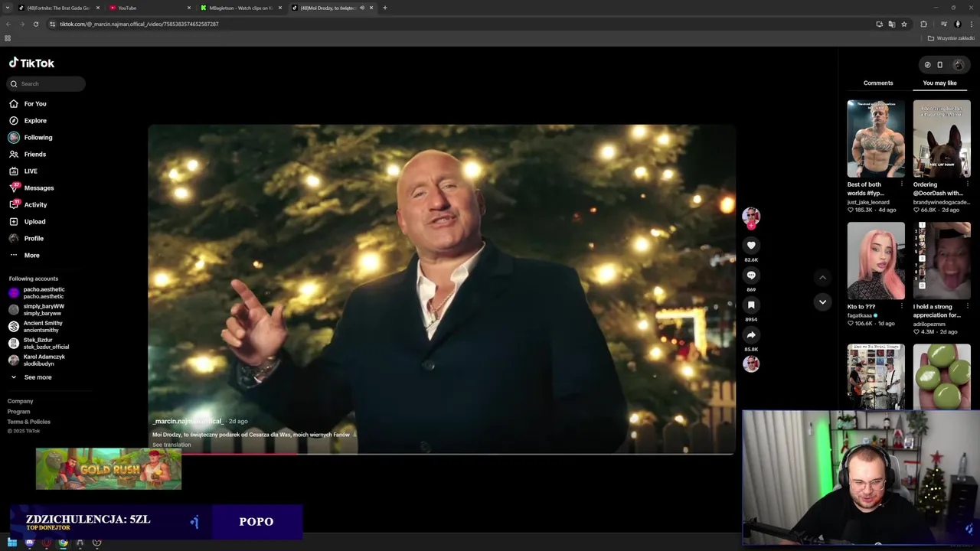Open Ancient Smithy followed account
980x551 pixels.
pos(37,326)
